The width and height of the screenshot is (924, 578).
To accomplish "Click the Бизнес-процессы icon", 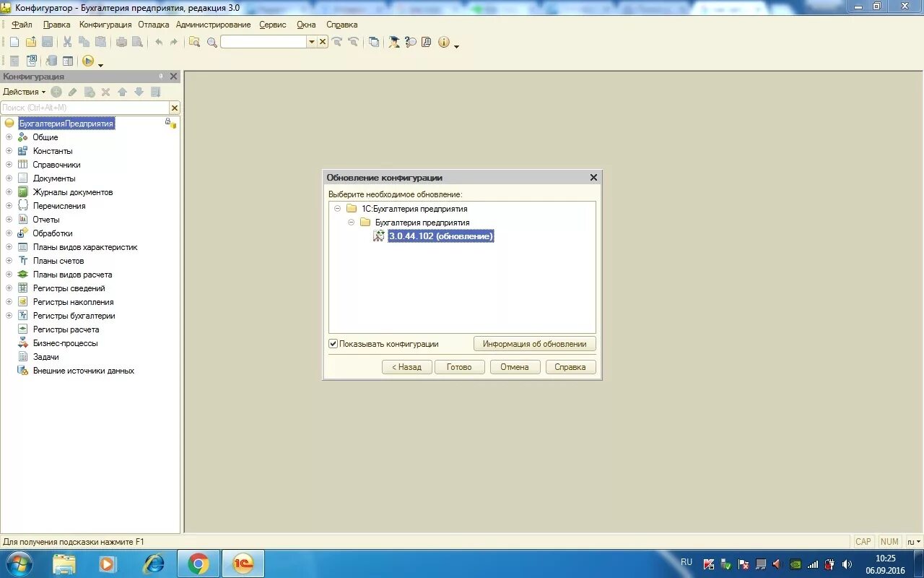I will click(x=22, y=343).
